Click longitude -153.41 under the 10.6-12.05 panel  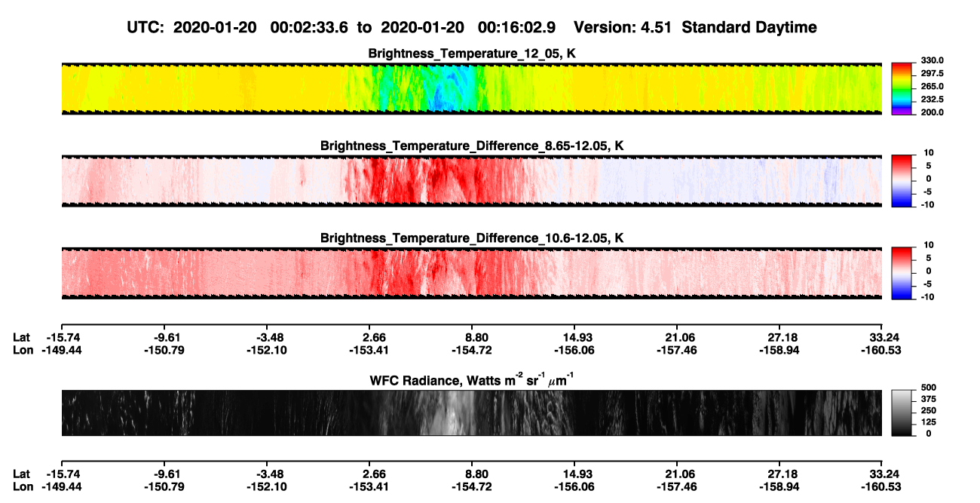tap(369, 351)
